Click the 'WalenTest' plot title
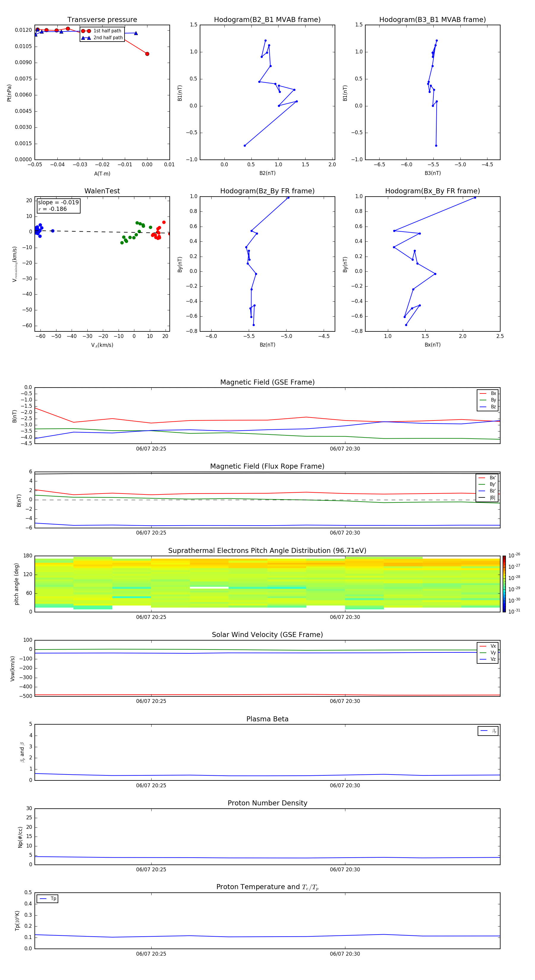The width and height of the screenshot is (535, 980). point(102,191)
